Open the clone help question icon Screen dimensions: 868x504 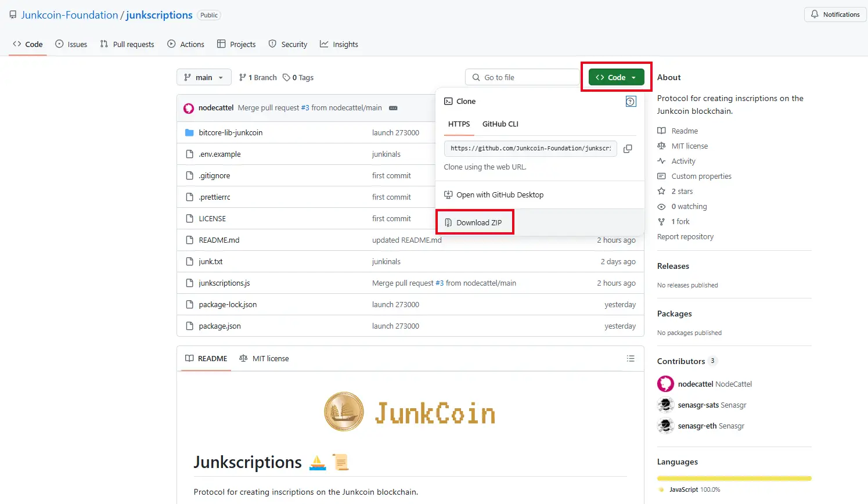tap(631, 102)
